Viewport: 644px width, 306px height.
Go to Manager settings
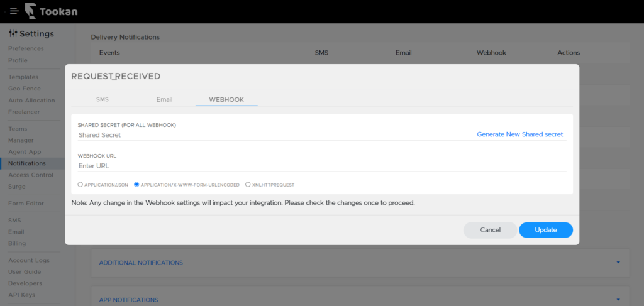[21, 140]
